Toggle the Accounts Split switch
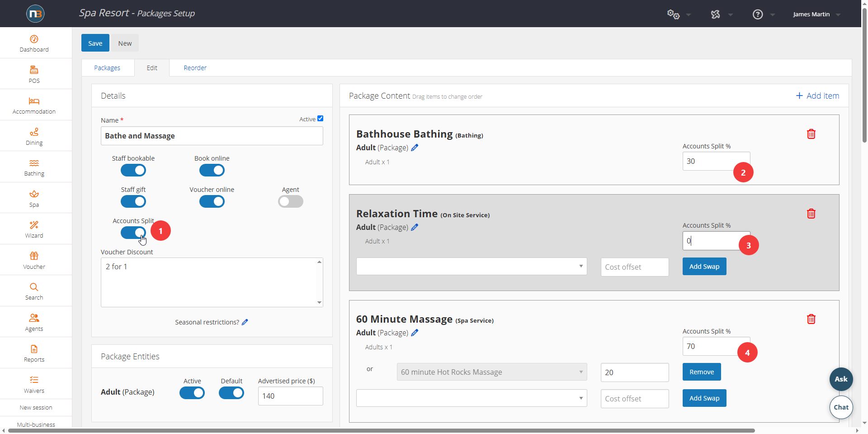This screenshot has width=868, height=434. [x=133, y=233]
